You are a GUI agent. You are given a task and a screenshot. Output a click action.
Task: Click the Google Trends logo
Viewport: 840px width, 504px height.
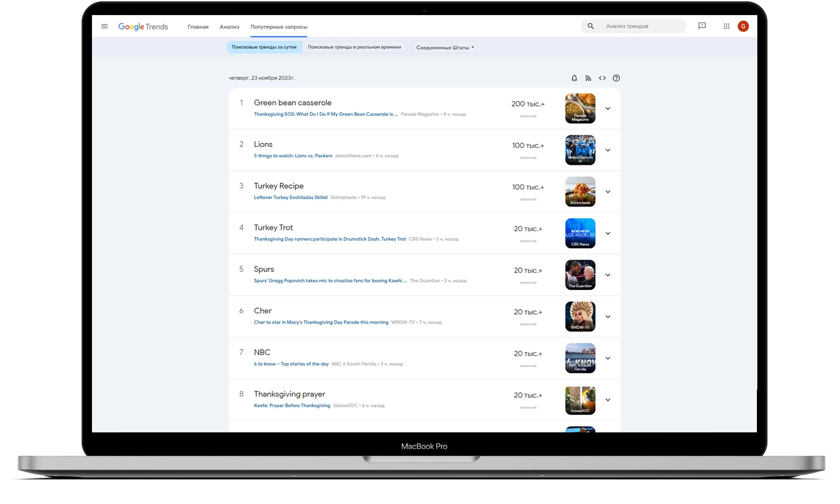click(x=143, y=27)
